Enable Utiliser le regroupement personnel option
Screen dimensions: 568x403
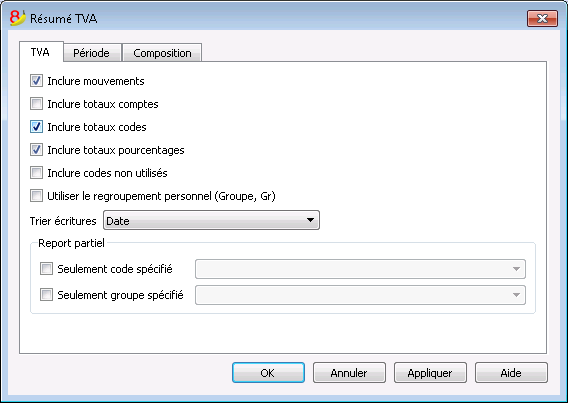tap(36, 196)
